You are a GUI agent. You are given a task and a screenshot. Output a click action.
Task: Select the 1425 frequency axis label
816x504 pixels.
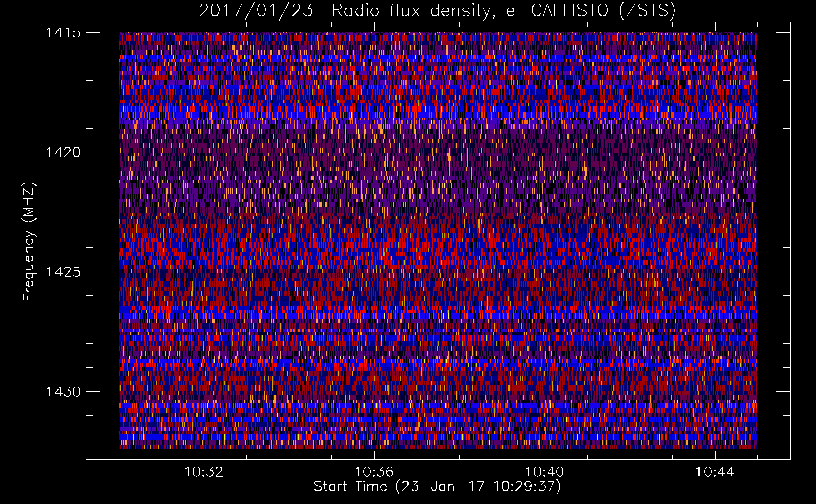[x=63, y=272]
